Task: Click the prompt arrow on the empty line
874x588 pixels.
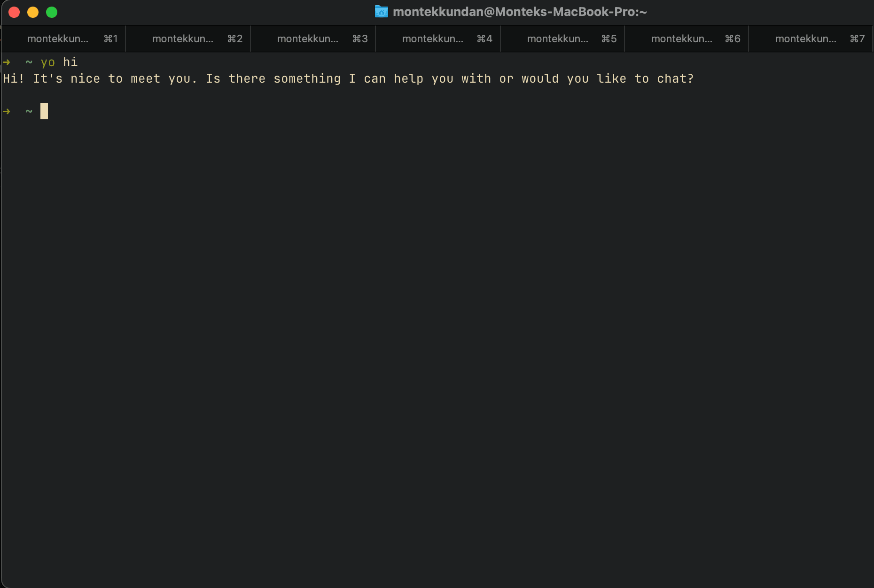Action: [x=7, y=111]
